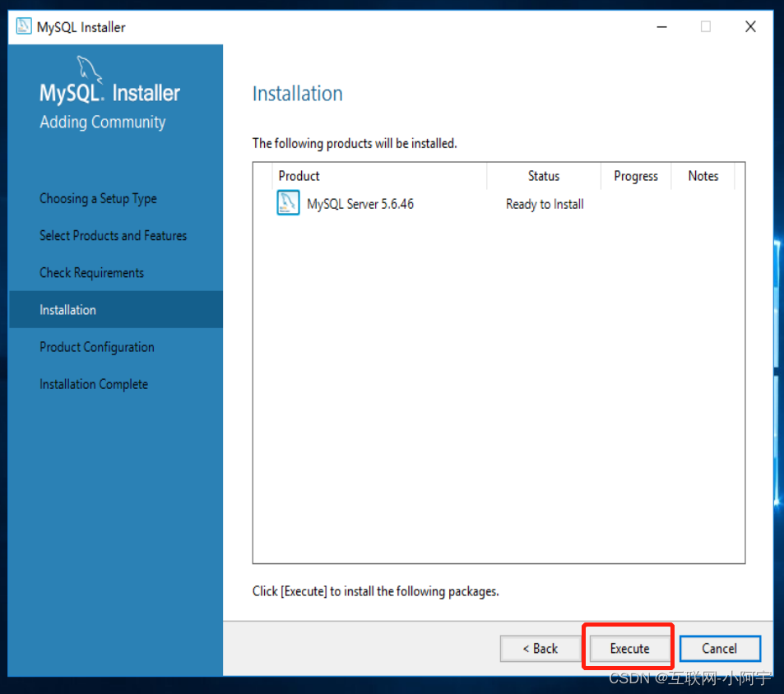Click the Installation page heading
Screen dimensions: 784x694
point(297,94)
